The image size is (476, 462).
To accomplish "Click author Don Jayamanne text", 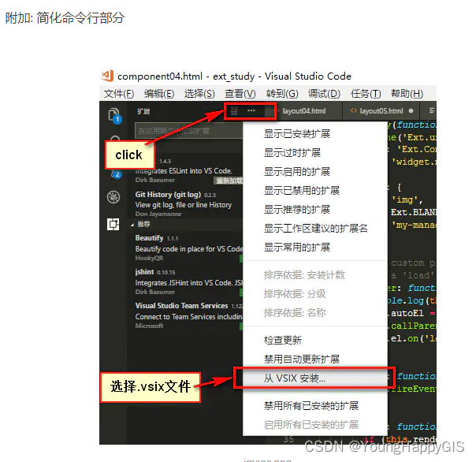I will coord(158,214).
